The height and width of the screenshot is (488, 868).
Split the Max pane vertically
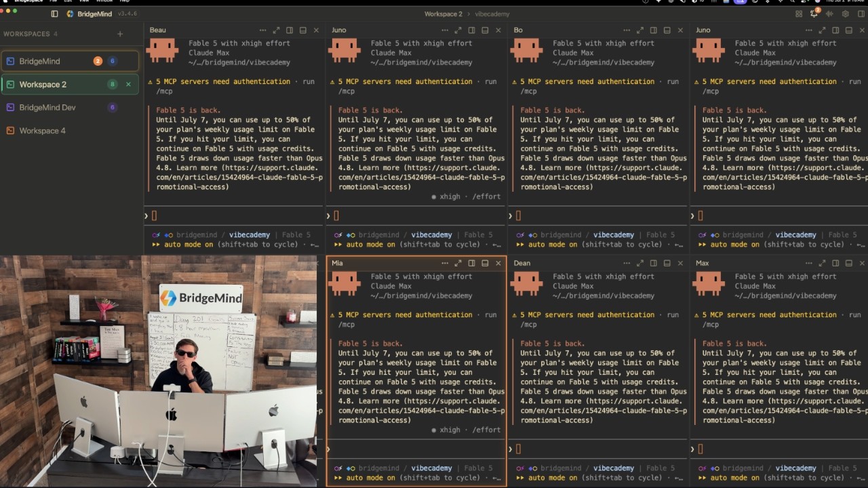coord(835,263)
